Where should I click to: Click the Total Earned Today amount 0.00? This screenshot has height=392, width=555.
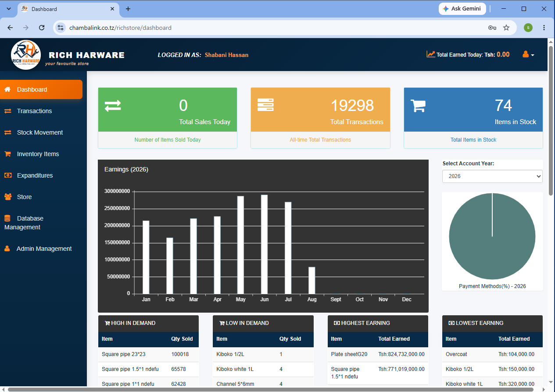503,54
